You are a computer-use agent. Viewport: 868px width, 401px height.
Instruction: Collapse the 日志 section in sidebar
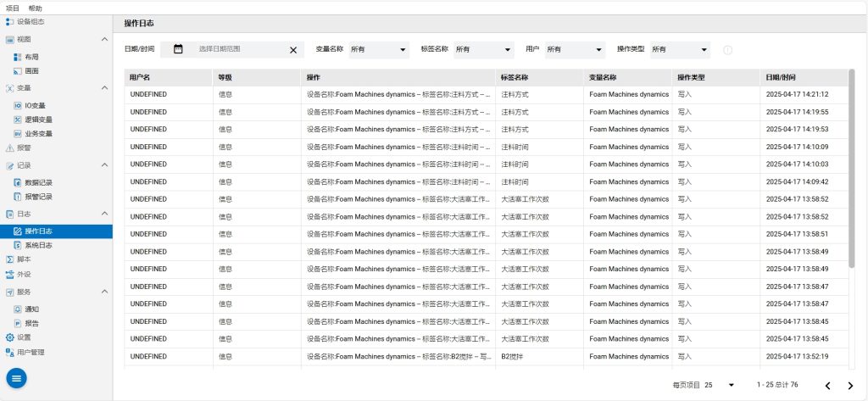[x=104, y=214]
